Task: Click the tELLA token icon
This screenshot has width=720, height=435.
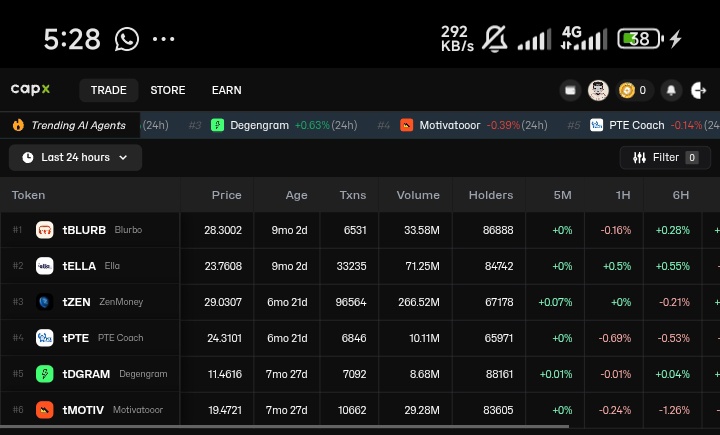Action: (x=45, y=266)
